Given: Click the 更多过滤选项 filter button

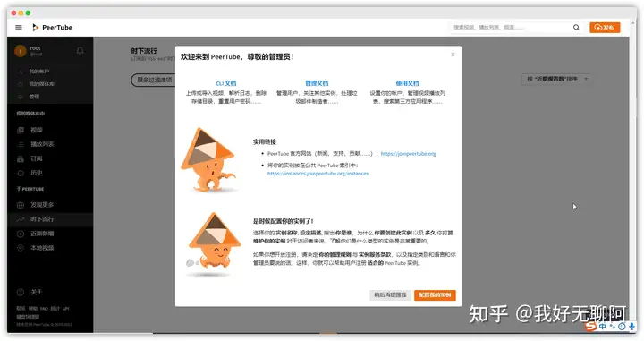Looking at the screenshot, I should tap(154, 80).
